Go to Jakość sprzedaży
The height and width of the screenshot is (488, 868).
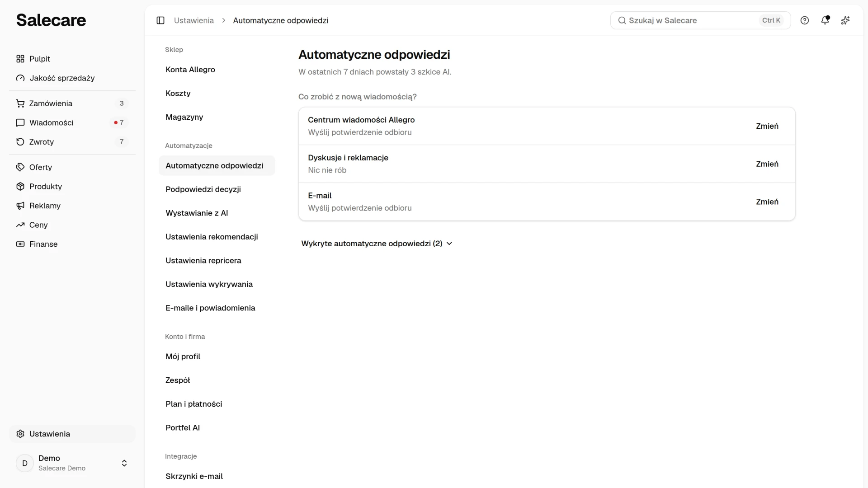72,78
